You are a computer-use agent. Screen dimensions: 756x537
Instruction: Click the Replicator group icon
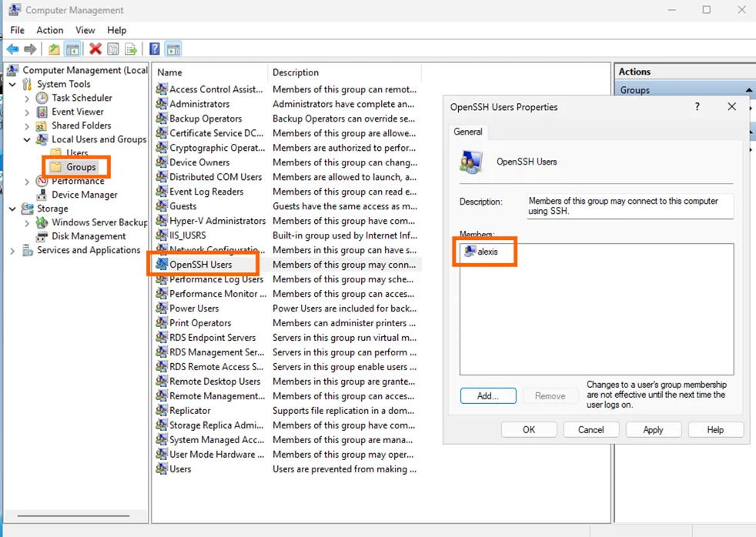162,410
